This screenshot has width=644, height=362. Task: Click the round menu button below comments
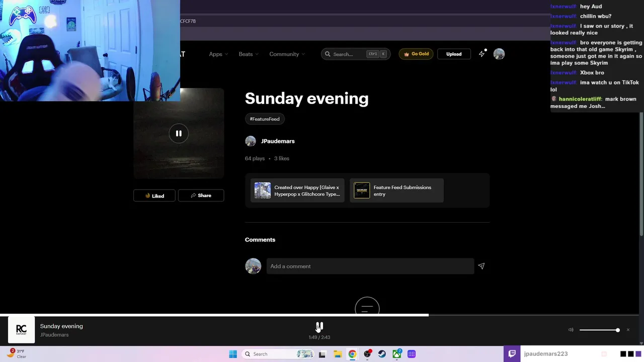[367, 306]
